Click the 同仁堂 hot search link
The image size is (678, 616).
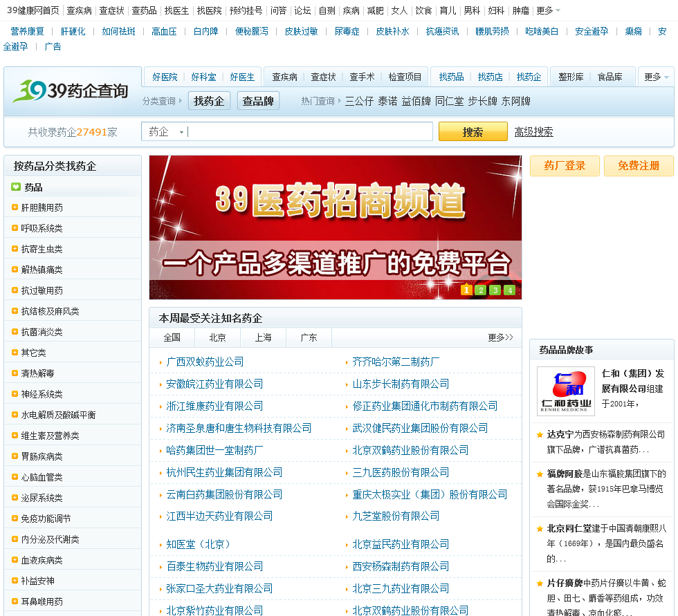click(x=449, y=101)
